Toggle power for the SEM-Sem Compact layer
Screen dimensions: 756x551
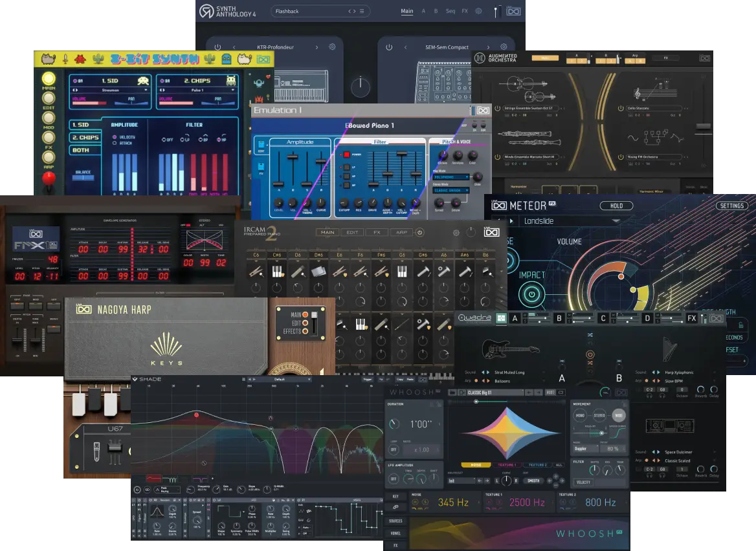tap(389, 47)
